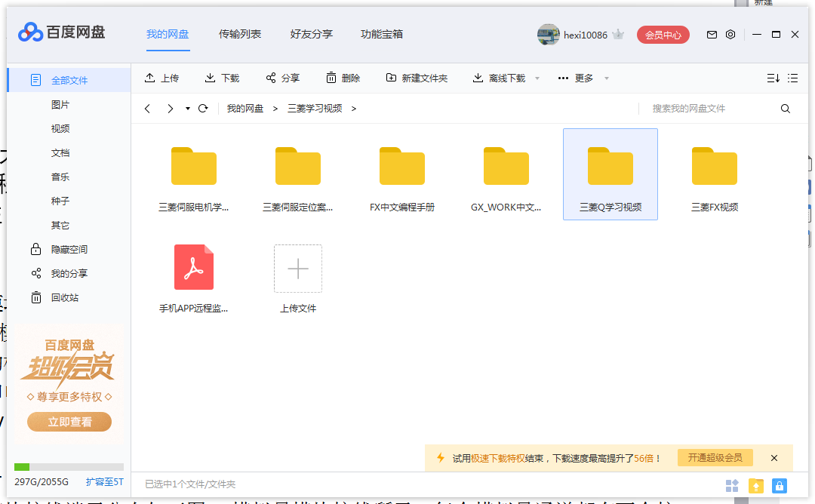This screenshot has width=815, height=504.
Task: Click the yellow folder-upload icon at bottom right
Action: pos(755,486)
